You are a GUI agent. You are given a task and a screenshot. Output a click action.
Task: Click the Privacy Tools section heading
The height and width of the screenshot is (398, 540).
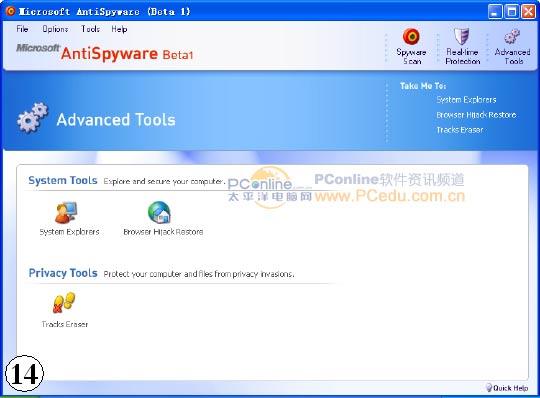[x=63, y=273]
